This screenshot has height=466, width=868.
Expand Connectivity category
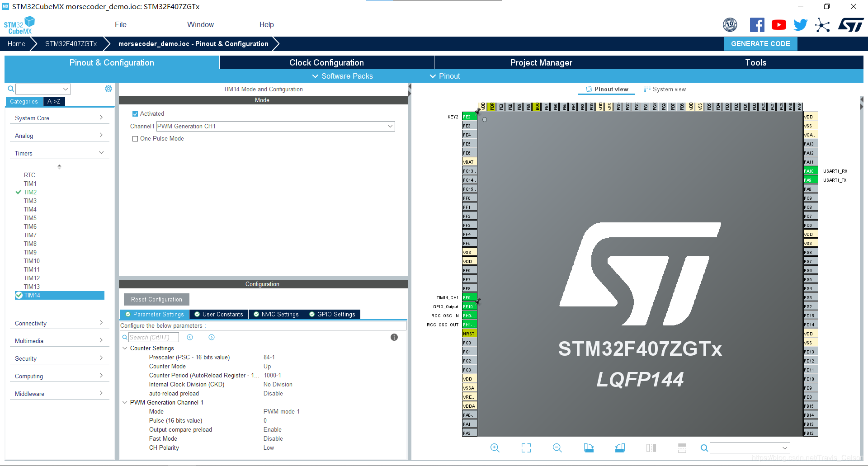59,323
